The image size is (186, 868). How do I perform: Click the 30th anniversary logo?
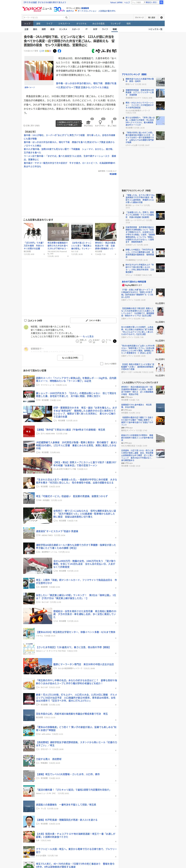(x=59, y=9)
